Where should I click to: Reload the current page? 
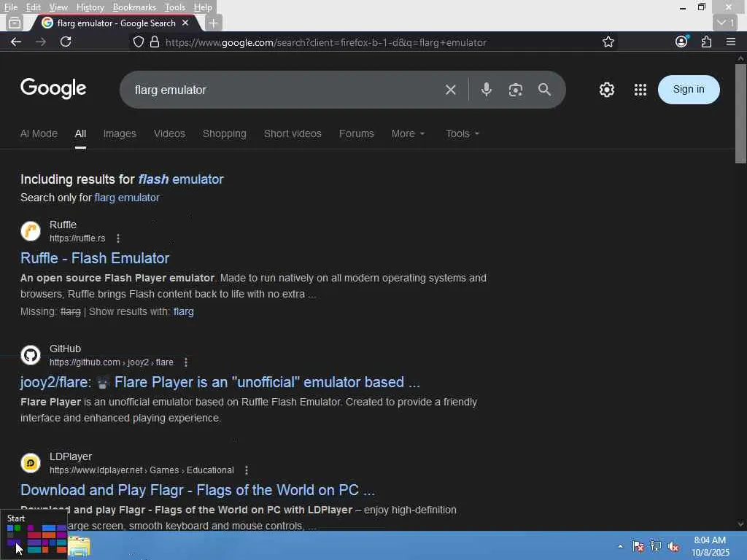[66, 42]
